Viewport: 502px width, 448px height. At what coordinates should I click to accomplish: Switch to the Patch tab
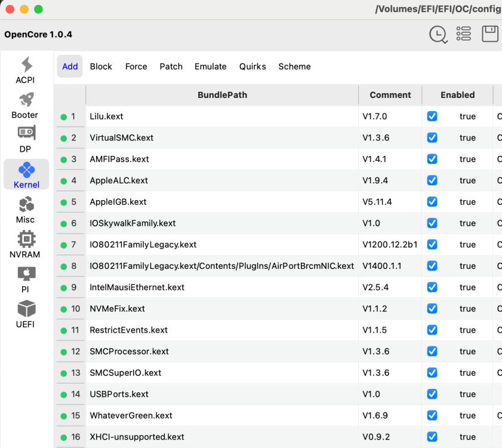171,66
